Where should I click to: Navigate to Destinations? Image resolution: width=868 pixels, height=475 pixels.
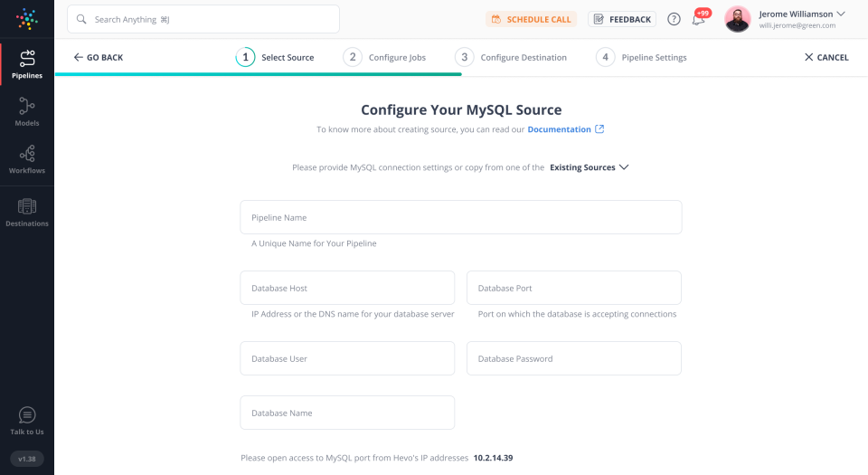click(26, 213)
